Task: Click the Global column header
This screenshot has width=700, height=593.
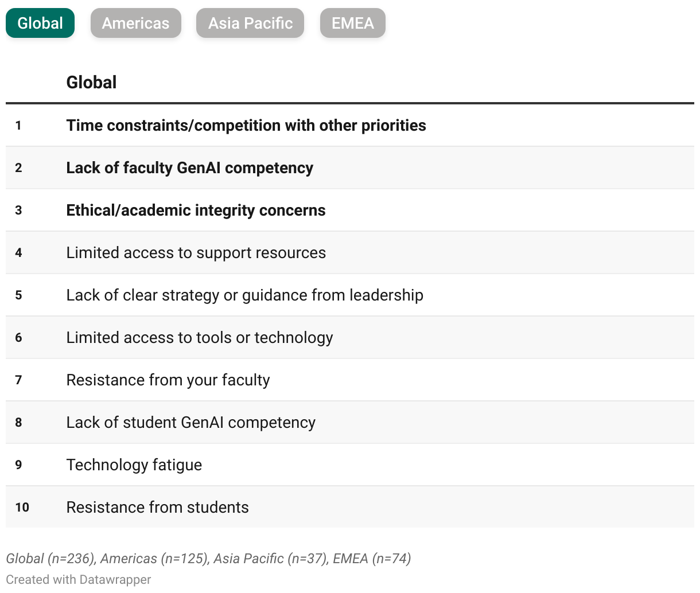Action: click(92, 82)
